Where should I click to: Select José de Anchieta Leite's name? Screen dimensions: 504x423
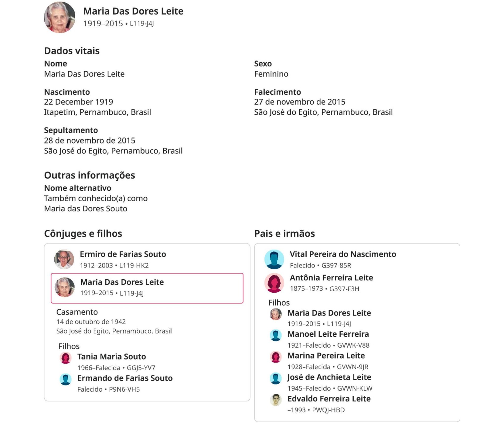(329, 377)
